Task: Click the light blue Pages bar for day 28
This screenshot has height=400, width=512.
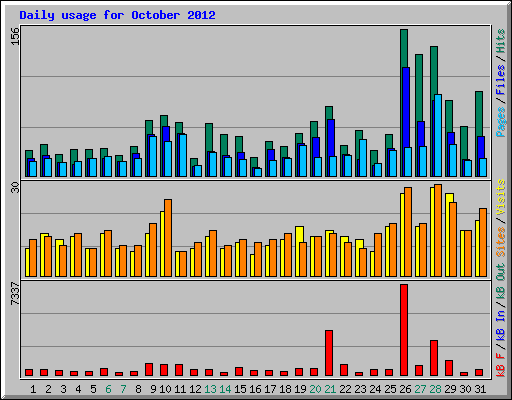Action: click(438, 135)
